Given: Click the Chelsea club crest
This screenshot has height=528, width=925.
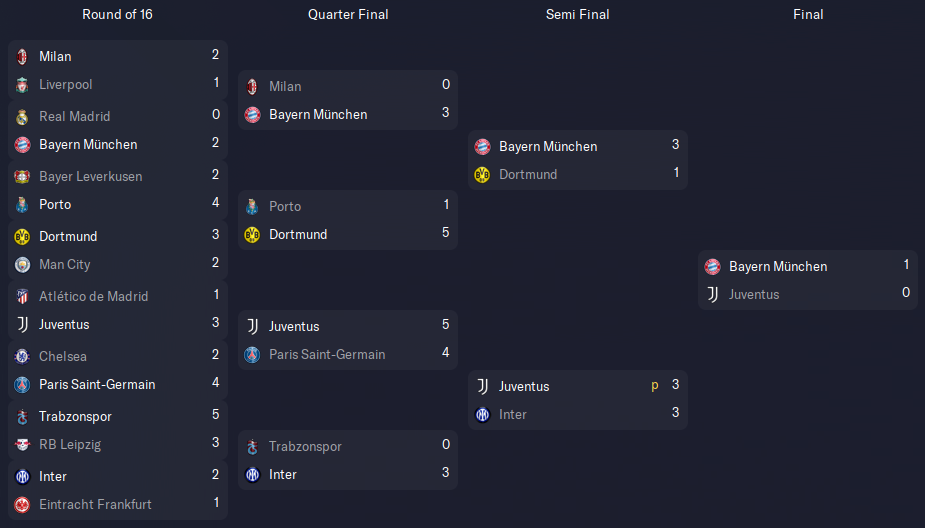Looking at the screenshot, I should tap(22, 356).
